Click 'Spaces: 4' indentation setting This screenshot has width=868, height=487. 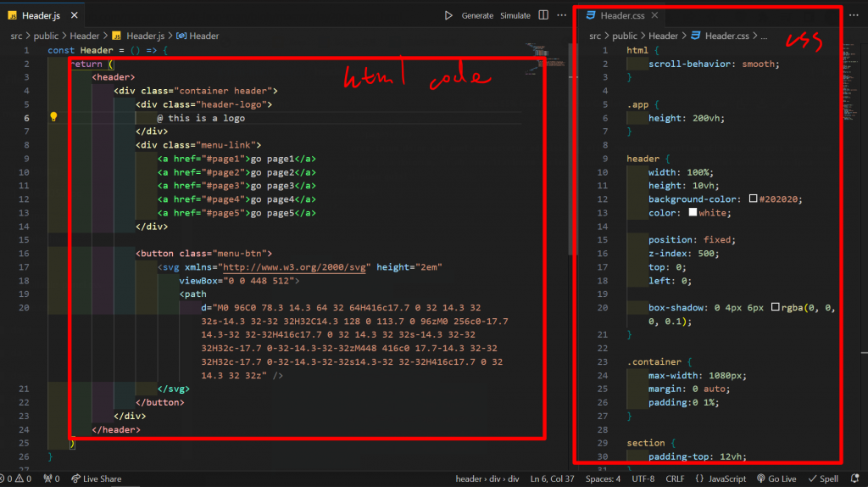click(x=603, y=479)
